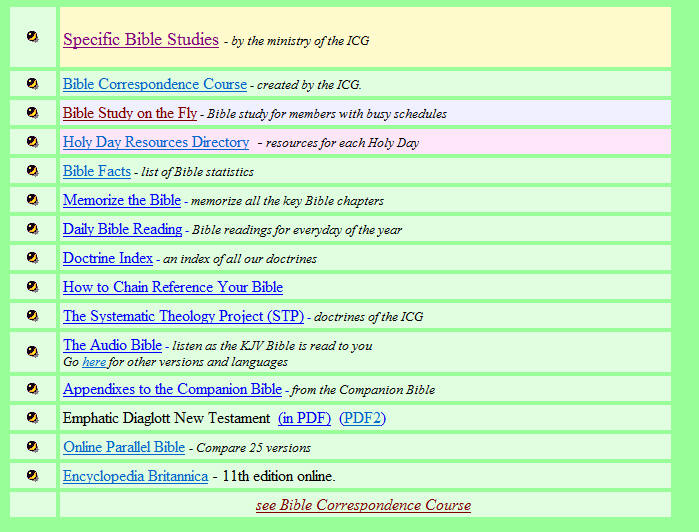This screenshot has width=699, height=532.
Task: Launch The Audio Bible link
Action: point(112,345)
